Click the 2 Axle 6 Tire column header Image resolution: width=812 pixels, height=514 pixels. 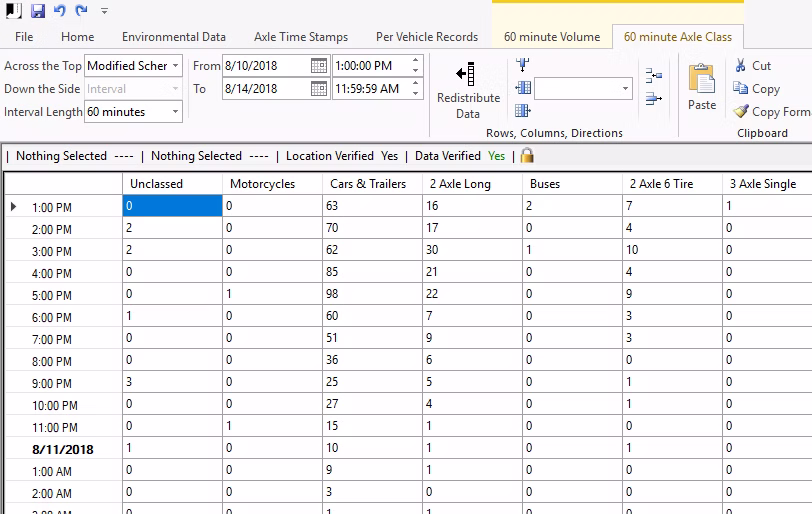(672, 184)
